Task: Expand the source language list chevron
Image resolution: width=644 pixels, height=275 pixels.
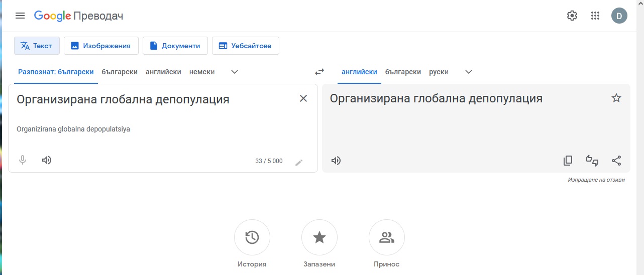Action: [235, 72]
